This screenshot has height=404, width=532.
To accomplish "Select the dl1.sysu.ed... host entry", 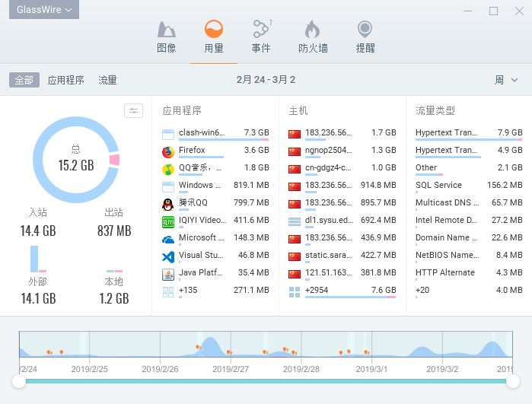I will 342,222.
